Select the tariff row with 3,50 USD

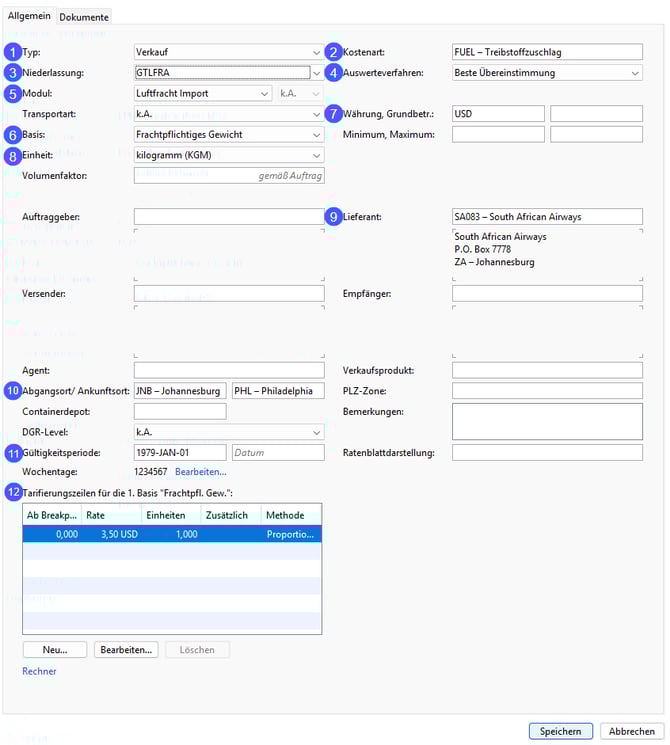[171, 534]
